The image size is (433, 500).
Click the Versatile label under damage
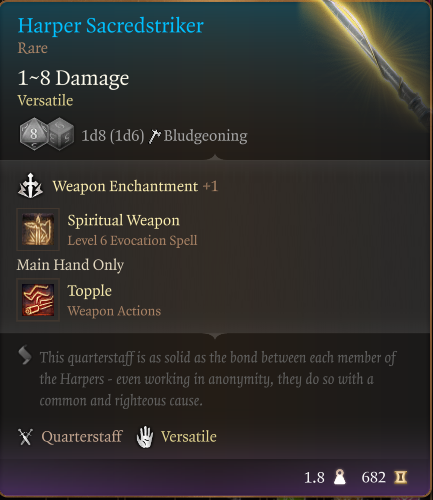45,100
